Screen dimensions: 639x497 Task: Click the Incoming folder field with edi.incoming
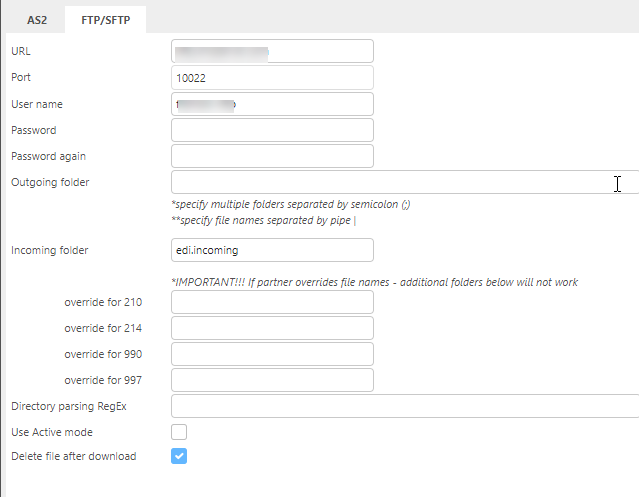272,250
